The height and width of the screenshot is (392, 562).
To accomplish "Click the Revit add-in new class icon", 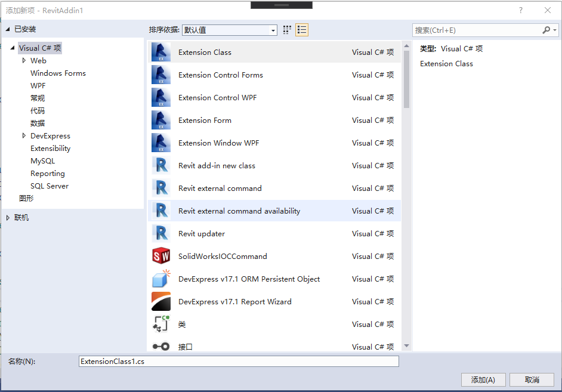I will pos(160,165).
